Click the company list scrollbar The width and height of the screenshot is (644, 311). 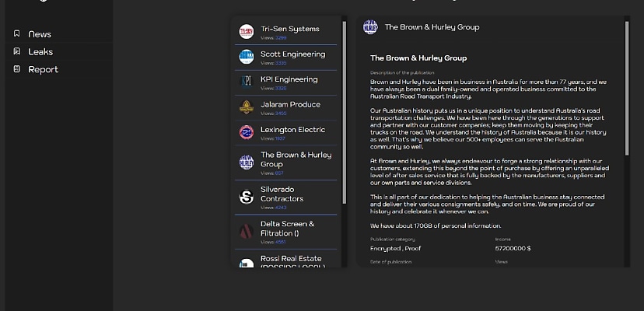point(345,113)
